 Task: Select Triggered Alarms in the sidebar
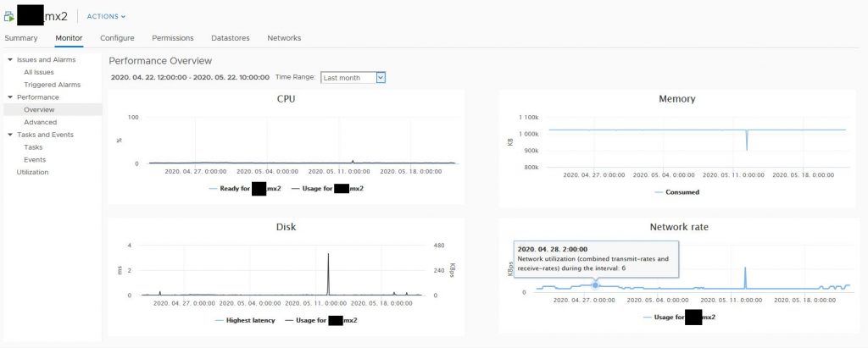[x=52, y=85]
